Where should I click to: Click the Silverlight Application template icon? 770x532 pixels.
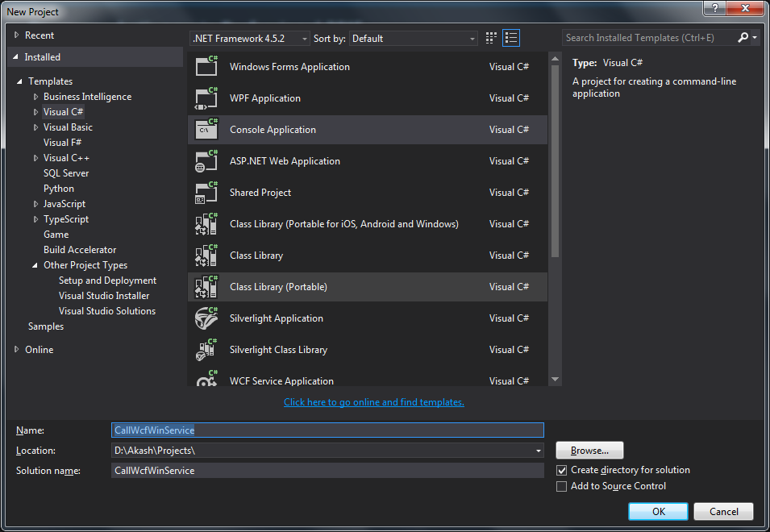coord(206,318)
